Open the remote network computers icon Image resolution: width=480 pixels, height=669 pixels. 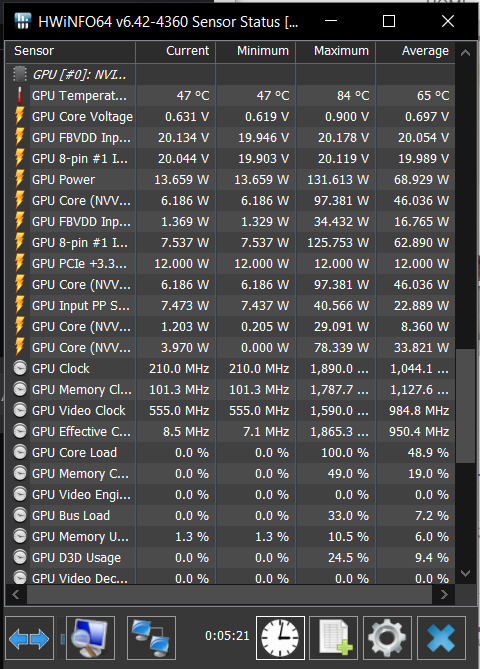click(x=151, y=638)
